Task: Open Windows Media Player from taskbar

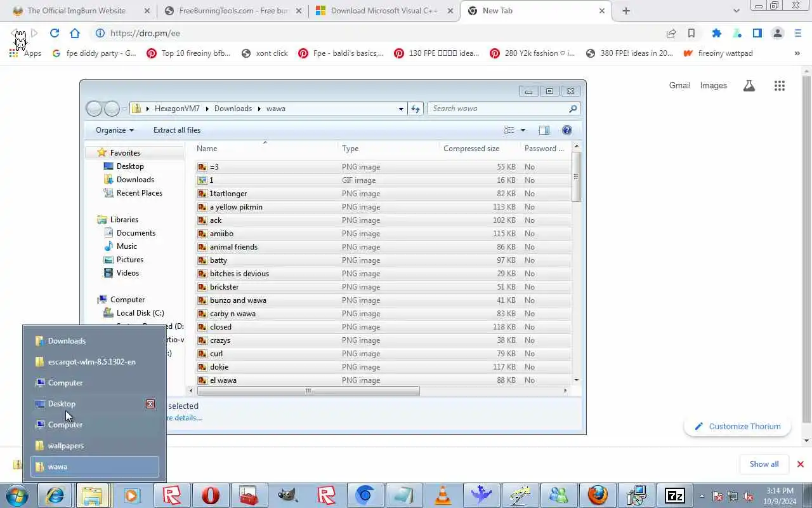Action: [x=133, y=495]
